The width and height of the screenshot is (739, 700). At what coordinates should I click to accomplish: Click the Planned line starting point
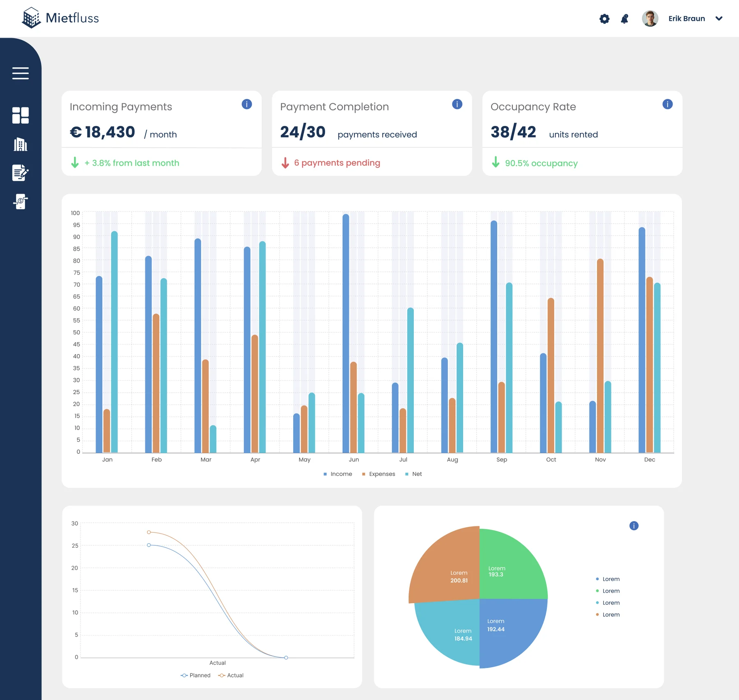149,545
